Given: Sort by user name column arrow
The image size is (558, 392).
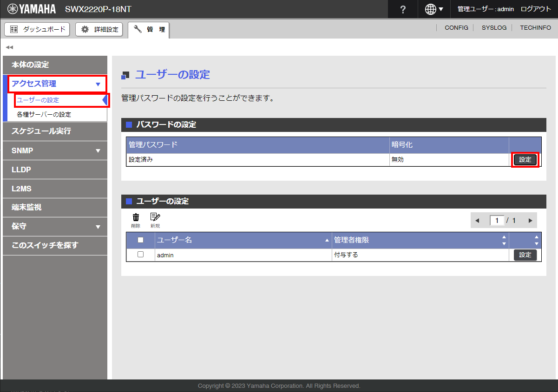Looking at the screenshot, I should coord(327,241).
